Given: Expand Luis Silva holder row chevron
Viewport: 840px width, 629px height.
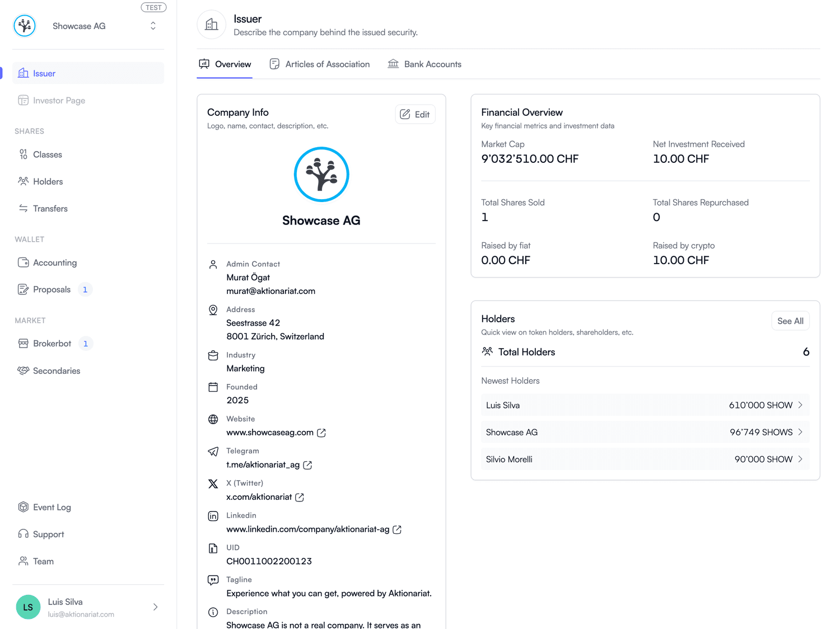Looking at the screenshot, I should tap(800, 405).
